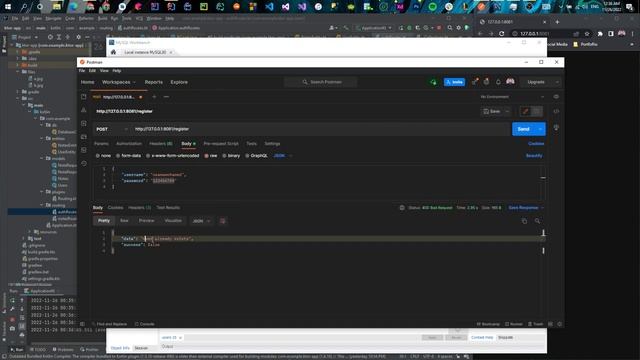The image size is (640, 360).
Task: Open the View menu in Postman
Action: [104, 71]
